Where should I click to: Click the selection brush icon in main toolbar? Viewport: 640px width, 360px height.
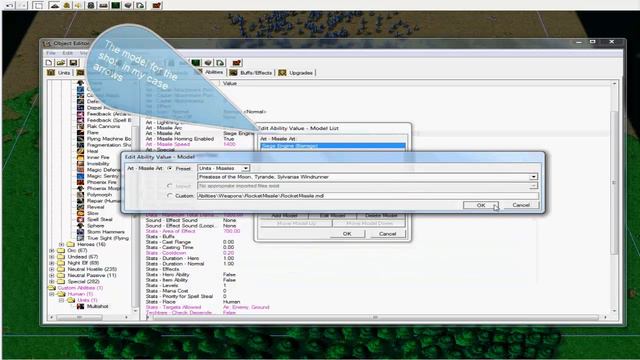(x=38, y=5)
